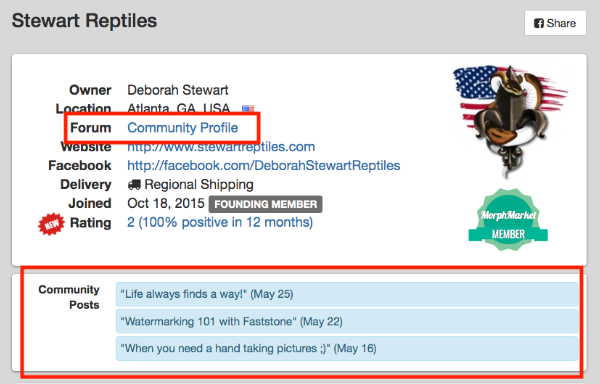Visit the stewartreptiles.com website link
This screenshot has height=384, width=600.
pyautogui.click(x=221, y=146)
